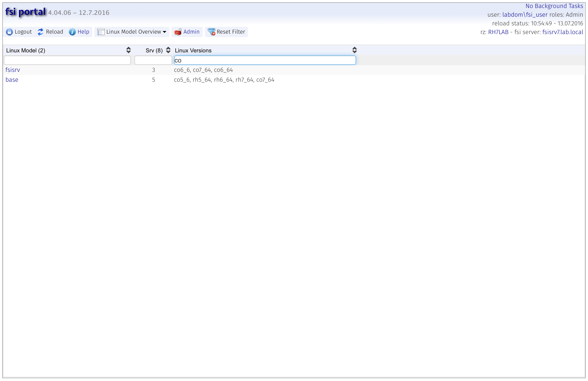Click the Reset Filter text
Screen dimensions: 588x381
click(x=231, y=32)
